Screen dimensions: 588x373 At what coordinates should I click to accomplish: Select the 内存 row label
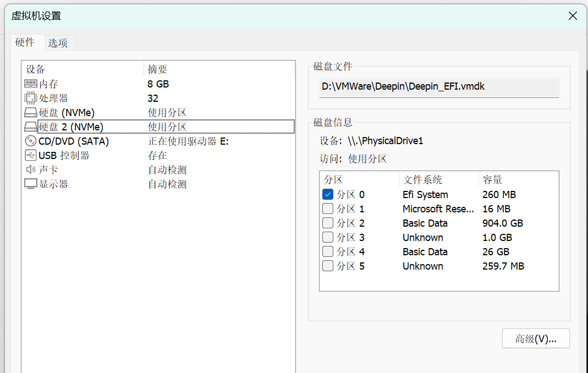[x=48, y=84]
